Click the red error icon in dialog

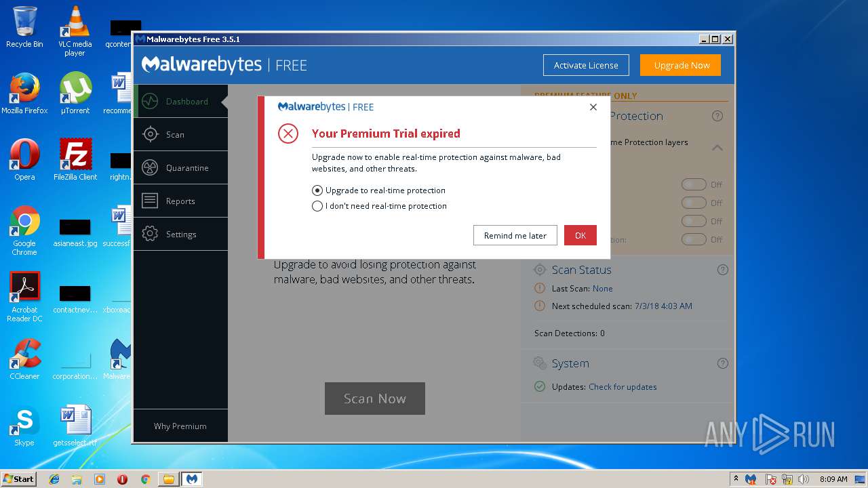click(288, 134)
